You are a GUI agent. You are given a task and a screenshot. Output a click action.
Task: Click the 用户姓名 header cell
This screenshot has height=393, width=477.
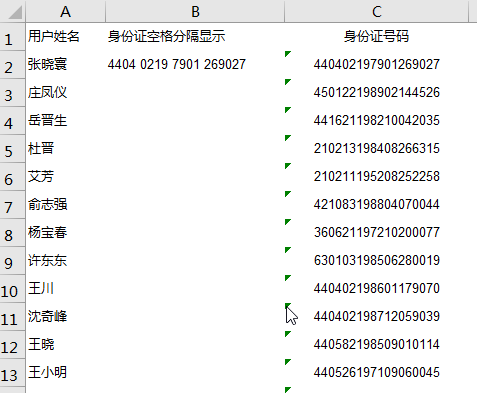pos(66,37)
